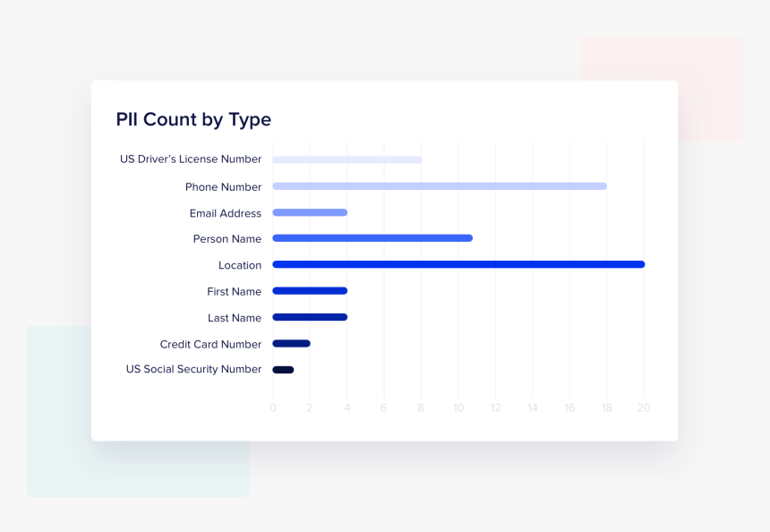Image resolution: width=770 pixels, height=532 pixels.
Task: Click the "4" axis tick label
Action: pyautogui.click(x=347, y=408)
